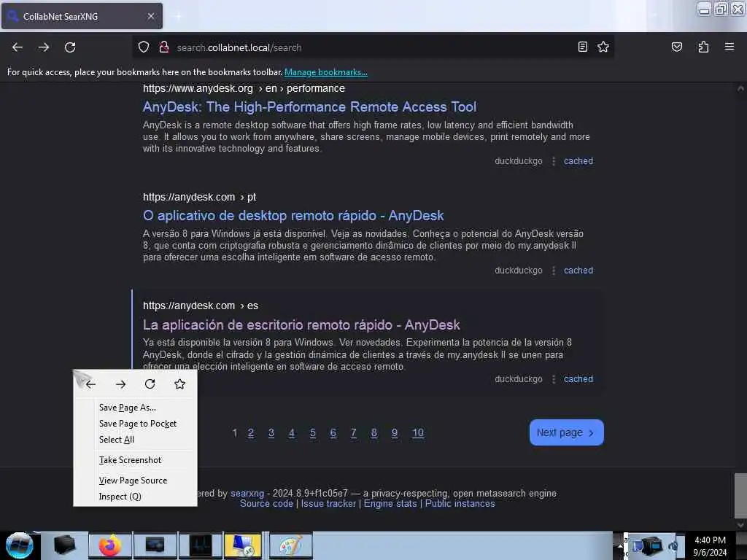Open the remote desktop computer taskbar icon
Screen dimensions: 747x560
pyautogui.click(x=244, y=545)
